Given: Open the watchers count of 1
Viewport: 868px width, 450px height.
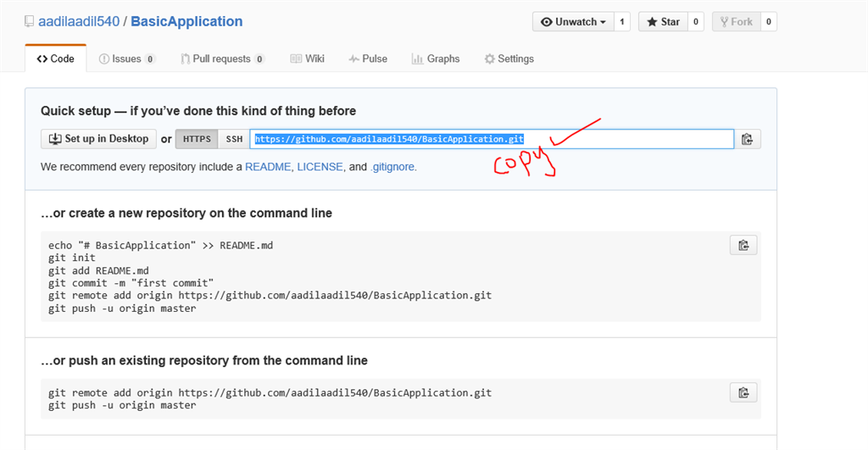Looking at the screenshot, I should pos(622,21).
